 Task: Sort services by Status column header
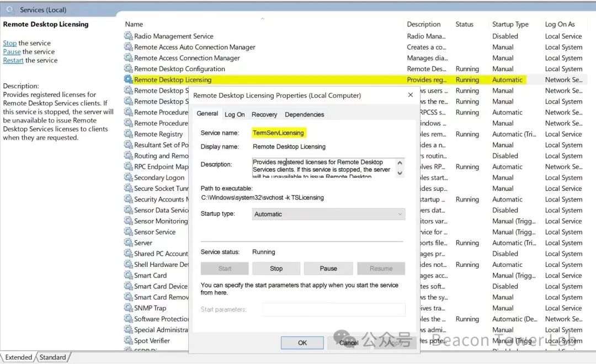pyautogui.click(x=465, y=24)
